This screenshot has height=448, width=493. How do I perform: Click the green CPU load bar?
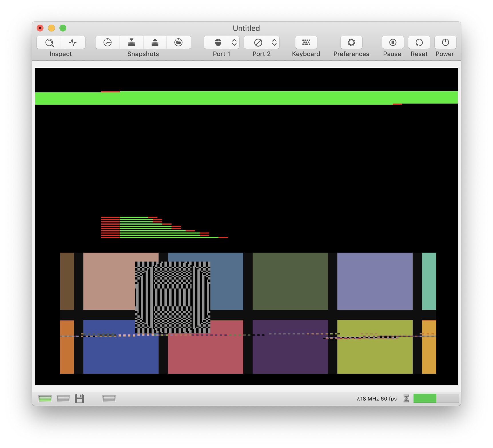425,398
